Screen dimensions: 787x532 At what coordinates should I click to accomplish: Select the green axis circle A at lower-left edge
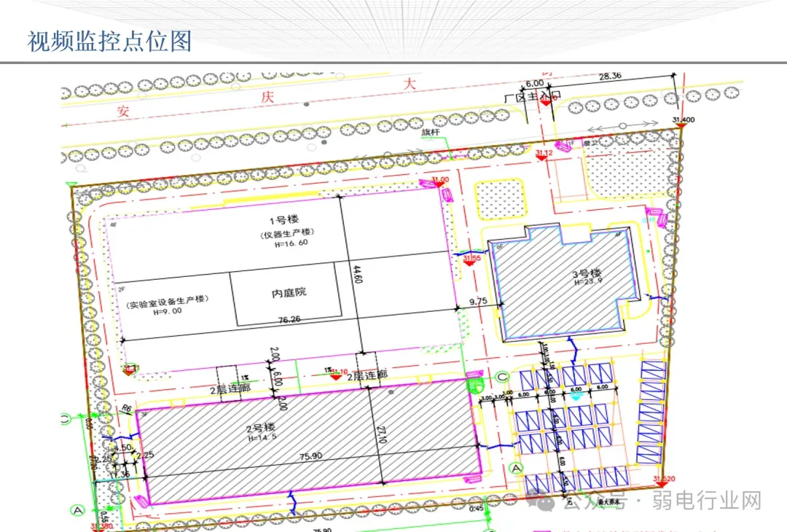point(78,510)
